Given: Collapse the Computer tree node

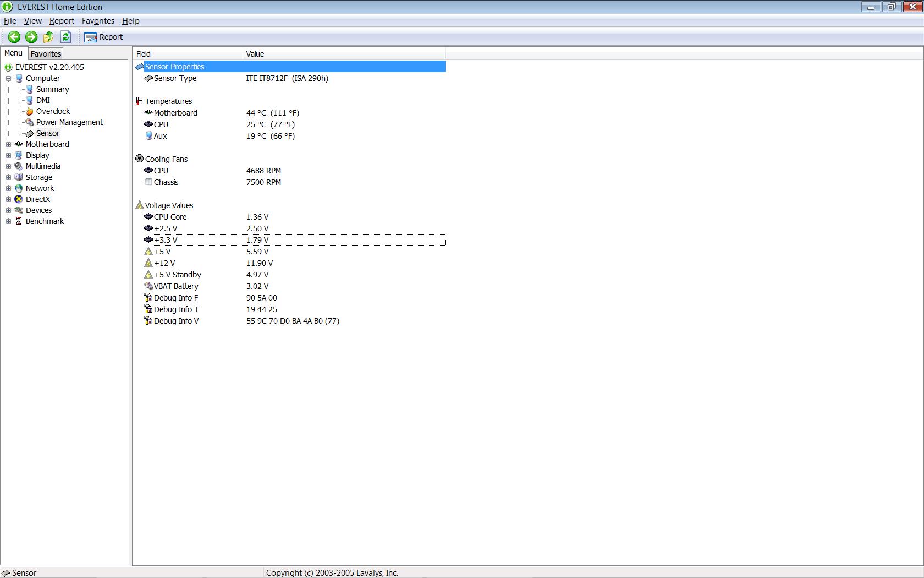Looking at the screenshot, I should [x=9, y=78].
